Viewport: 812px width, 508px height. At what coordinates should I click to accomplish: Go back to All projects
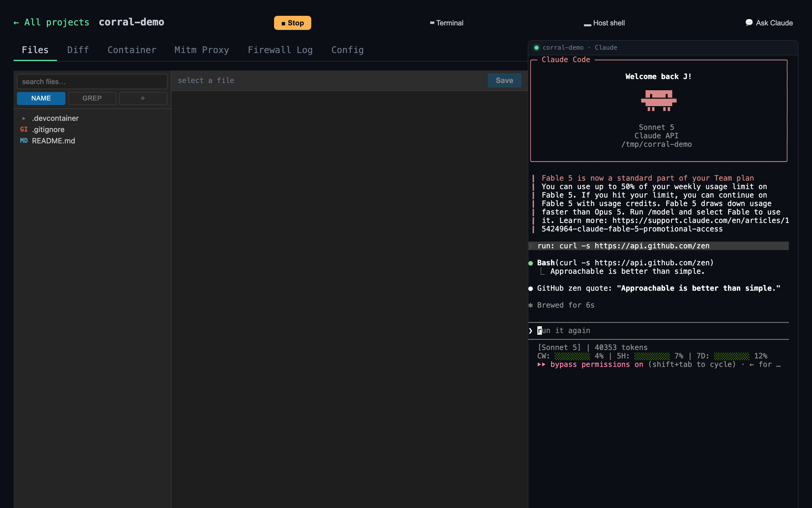click(x=51, y=22)
